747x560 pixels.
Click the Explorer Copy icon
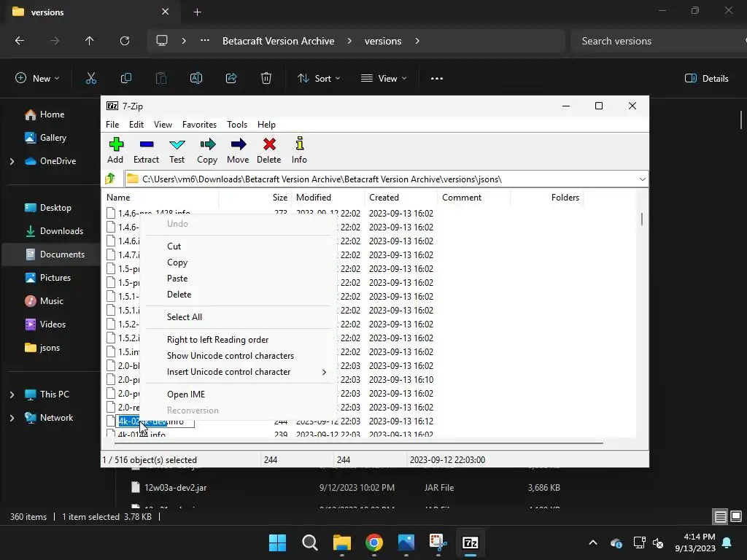tap(125, 78)
